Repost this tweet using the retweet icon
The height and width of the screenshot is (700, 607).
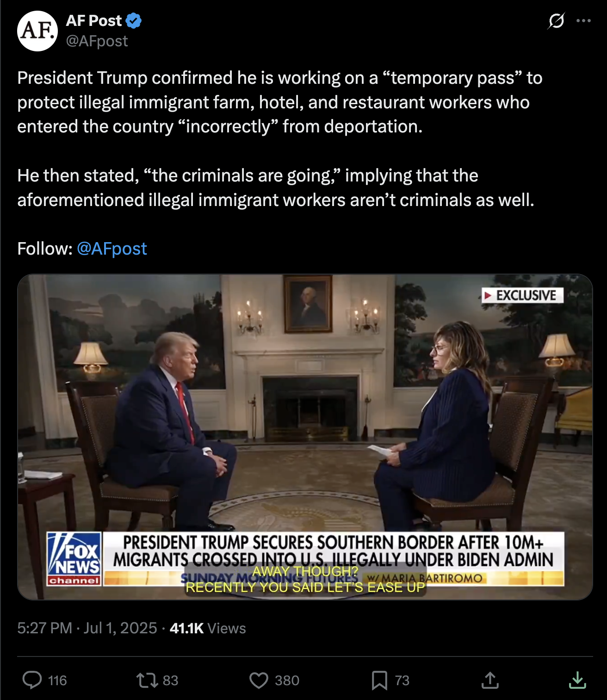[147, 680]
